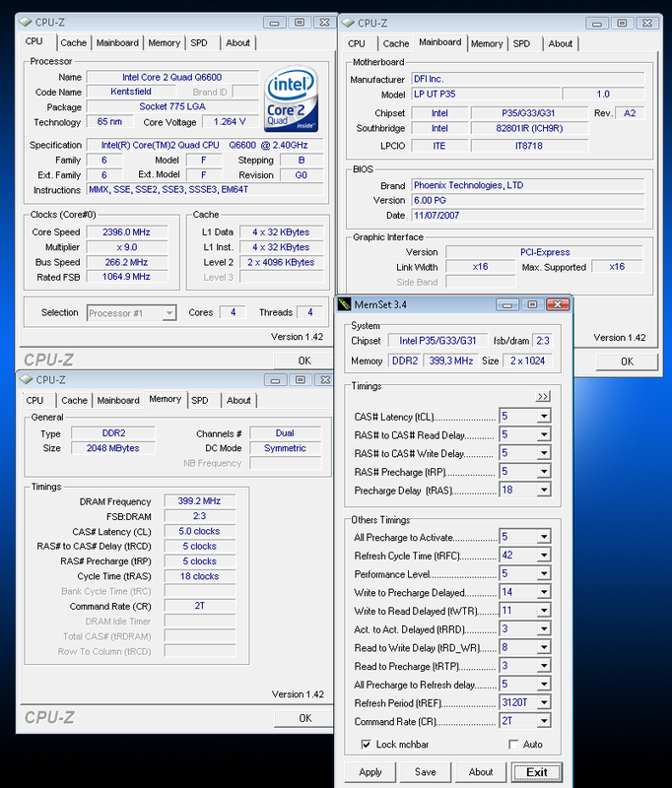Image resolution: width=672 pixels, height=788 pixels.
Task: Click the Phoenix Technologies, LTD brand field
Action: [528, 185]
